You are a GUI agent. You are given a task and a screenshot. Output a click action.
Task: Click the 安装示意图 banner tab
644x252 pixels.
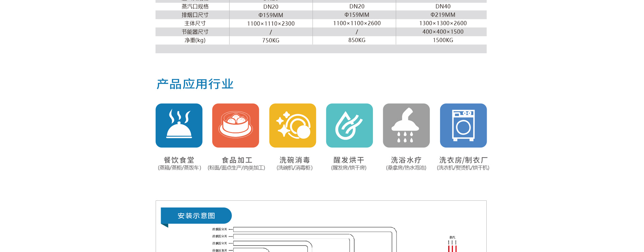pos(196,215)
